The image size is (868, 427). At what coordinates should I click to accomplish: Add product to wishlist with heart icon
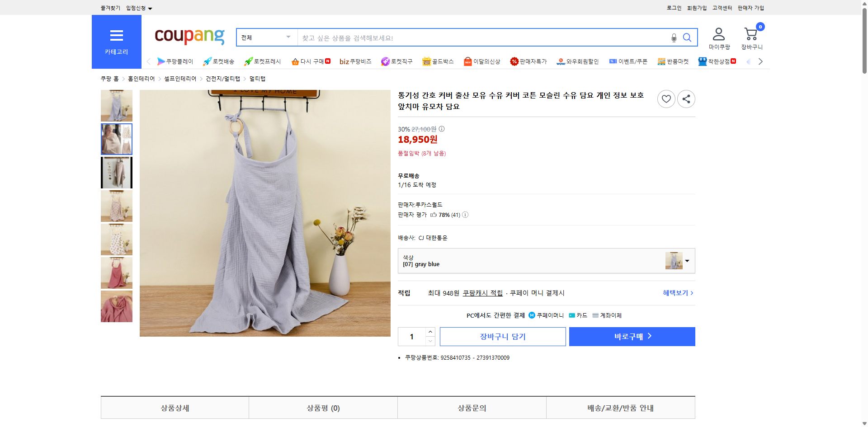click(666, 99)
